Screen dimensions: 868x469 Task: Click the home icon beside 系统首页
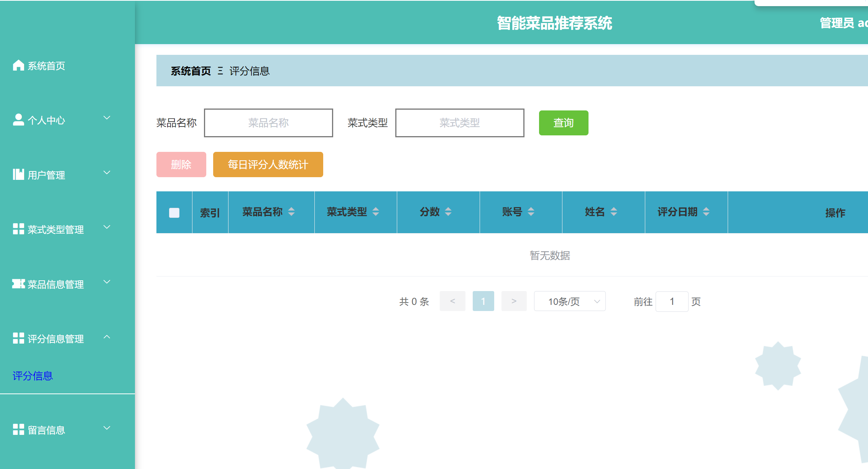[x=18, y=65]
